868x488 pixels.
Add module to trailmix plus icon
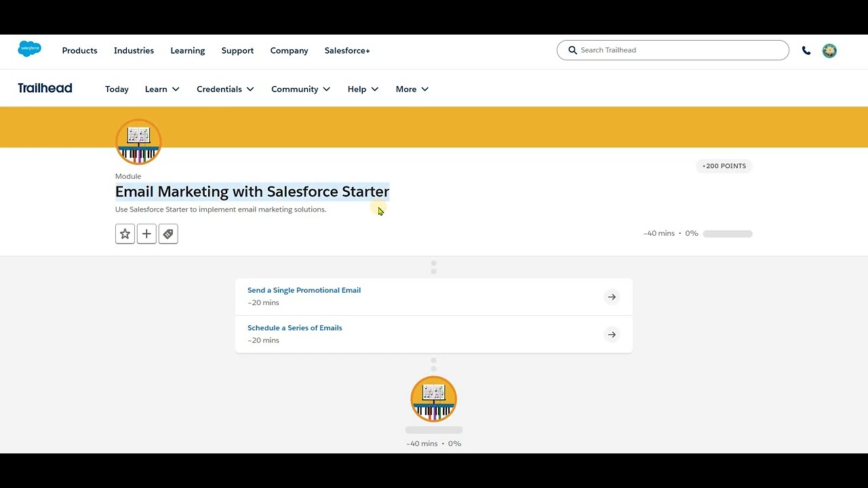146,234
